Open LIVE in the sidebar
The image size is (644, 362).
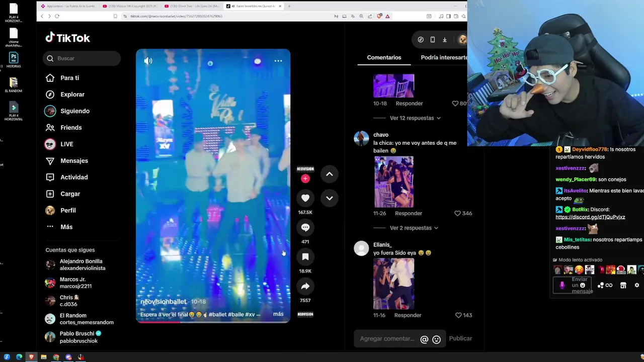[x=67, y=144]
